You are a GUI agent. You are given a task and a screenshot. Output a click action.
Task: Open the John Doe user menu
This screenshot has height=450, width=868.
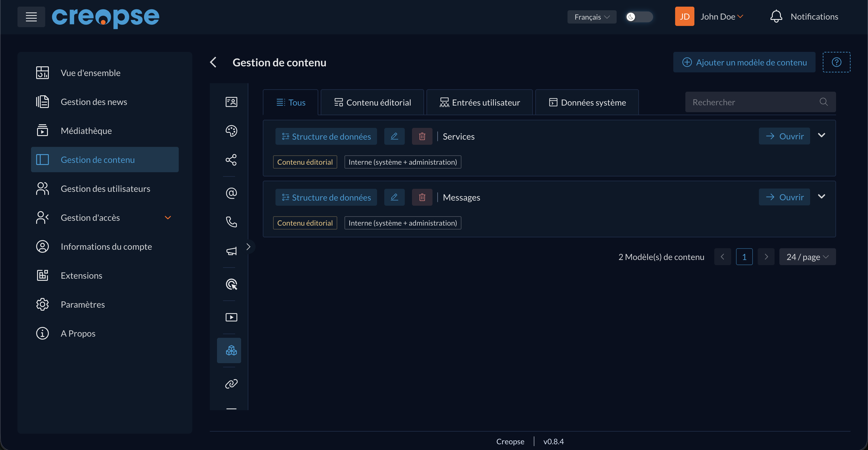(722, 17)
